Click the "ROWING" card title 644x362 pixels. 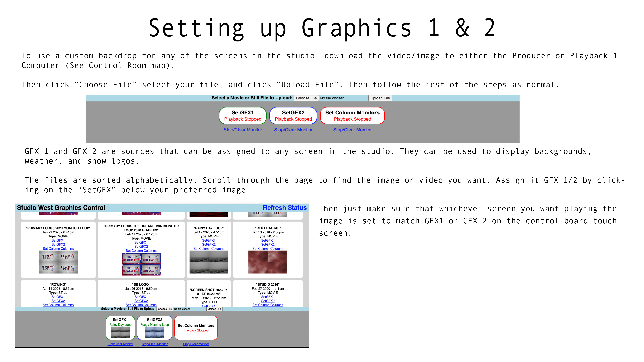(x=58, y=285)
